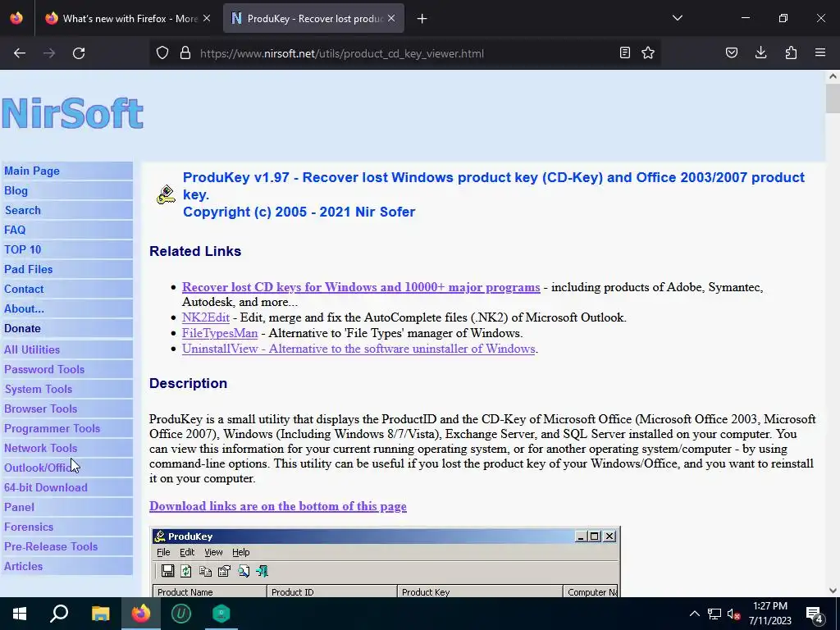The height and width of the screenshot is (630, 840).
Task: Open Password Tools sidebar link
Action: (x=44, y=370)
